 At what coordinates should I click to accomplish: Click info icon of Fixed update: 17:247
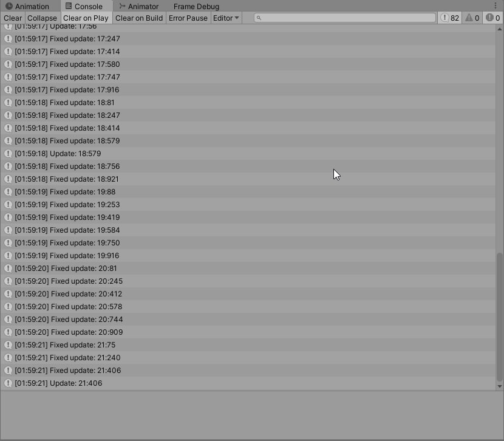coord(8,38)
